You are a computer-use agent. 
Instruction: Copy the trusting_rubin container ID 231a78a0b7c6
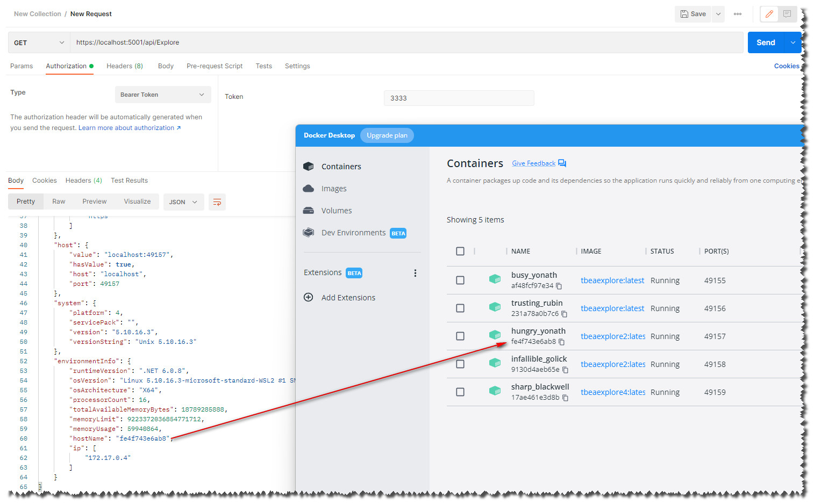coord(565,314)
